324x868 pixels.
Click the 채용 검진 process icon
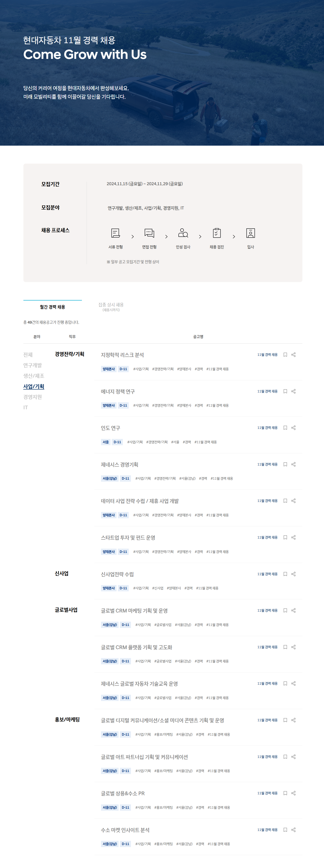coord(217,233)
